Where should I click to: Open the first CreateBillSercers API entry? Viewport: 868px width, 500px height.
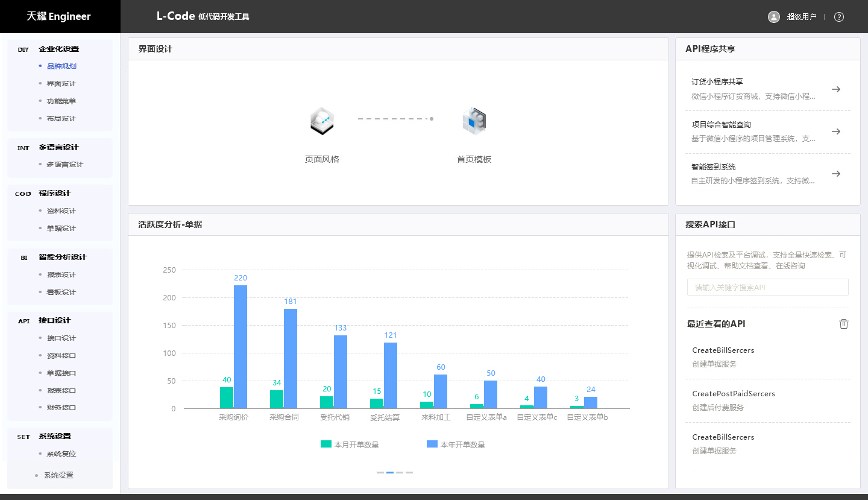tap(723, 350)
